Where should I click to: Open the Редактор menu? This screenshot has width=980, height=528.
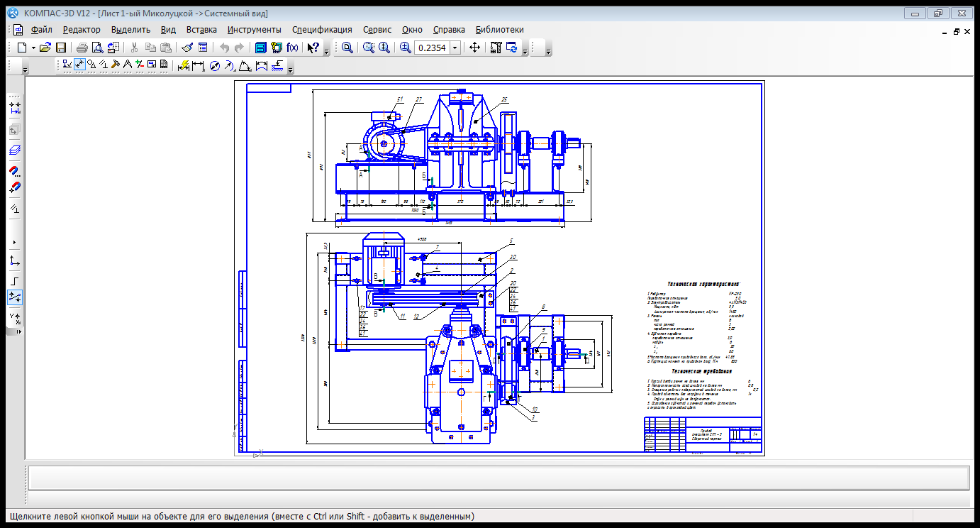click(x=82, y=29)
